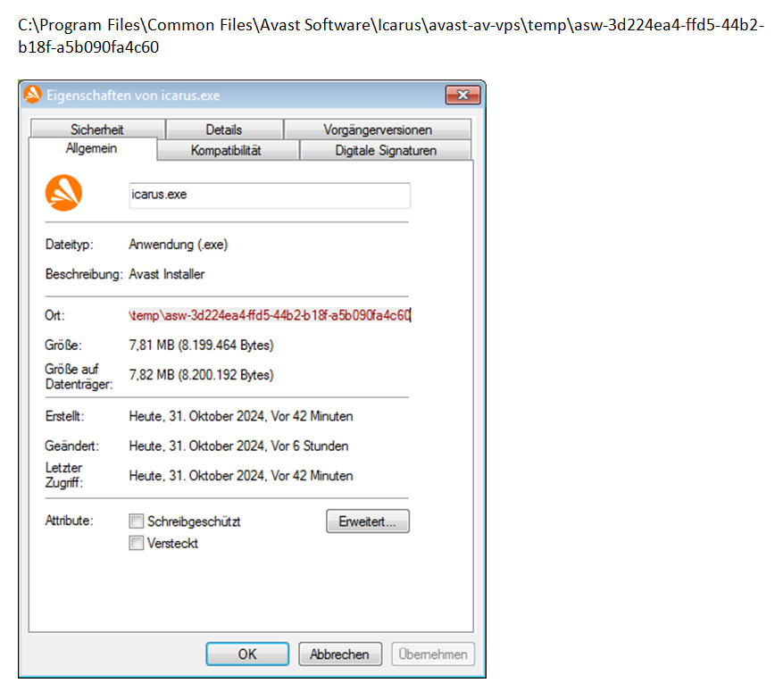This screenshot has width=783, height=700.
Task: Click the Letzter Zugriff date value
Action: pos(241,476)
